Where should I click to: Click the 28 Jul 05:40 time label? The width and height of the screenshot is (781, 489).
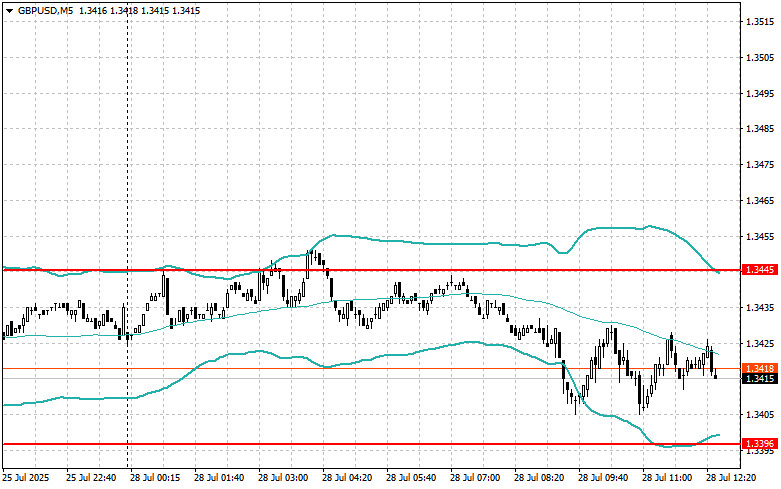pyautogui.click(x=411, y=478)
